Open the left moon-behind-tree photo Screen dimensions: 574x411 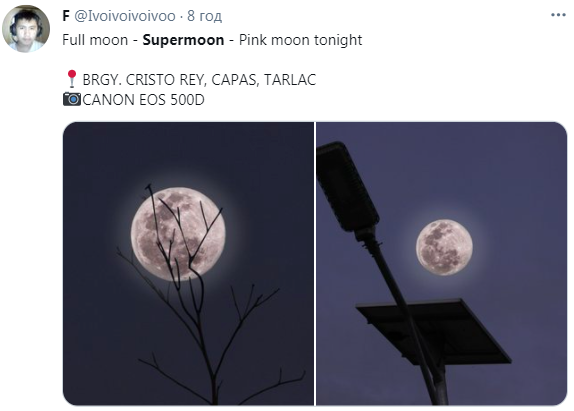click(188, 264)
